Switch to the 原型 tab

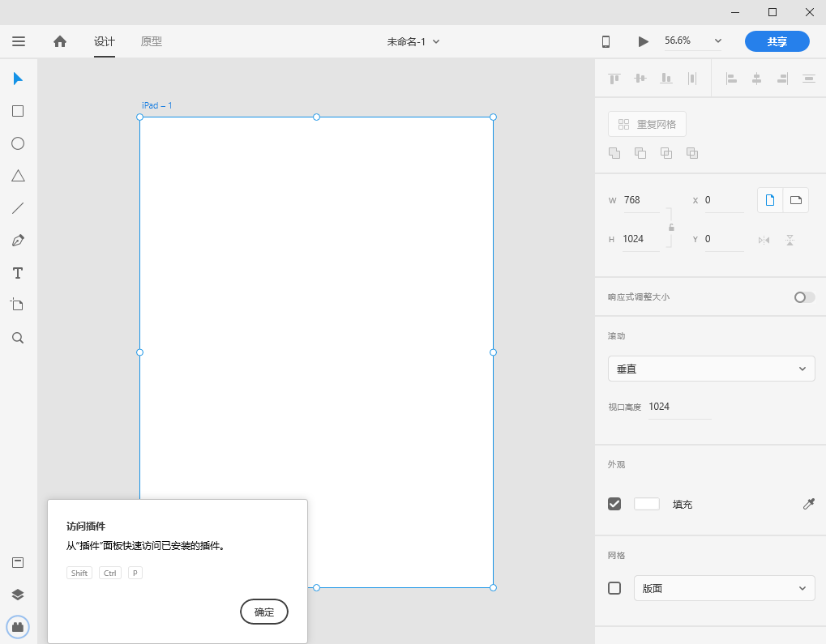(152, 41)
